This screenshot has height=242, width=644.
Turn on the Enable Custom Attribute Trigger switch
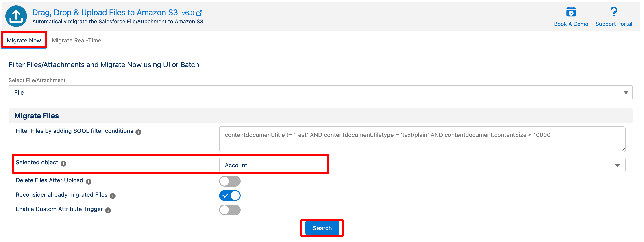pos(230,210)
